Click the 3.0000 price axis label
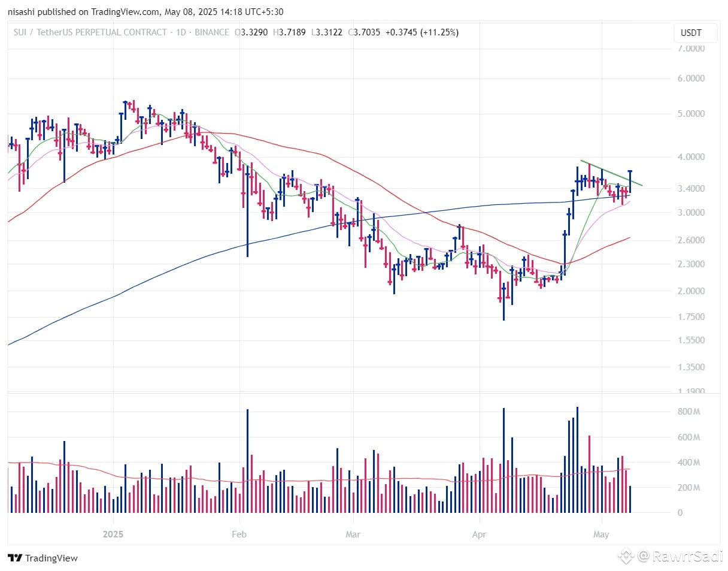Screen dimensions: 728x571 [690, 213]
